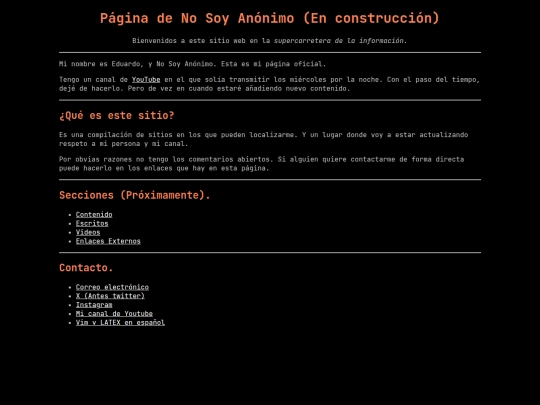Click the '¿Qué es este sitio?' heading
Screen dimensions: 540x405
pos(117,115)
